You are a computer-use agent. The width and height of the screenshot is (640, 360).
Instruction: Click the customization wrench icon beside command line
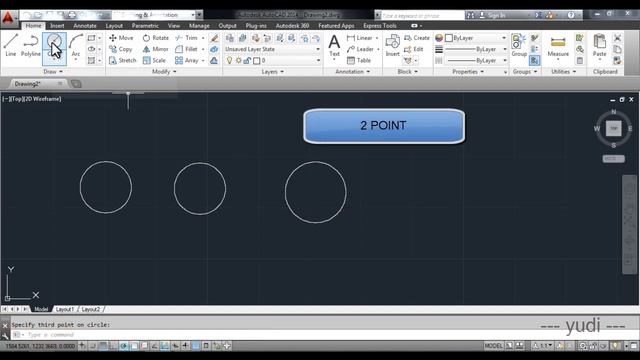coord(5,336)
